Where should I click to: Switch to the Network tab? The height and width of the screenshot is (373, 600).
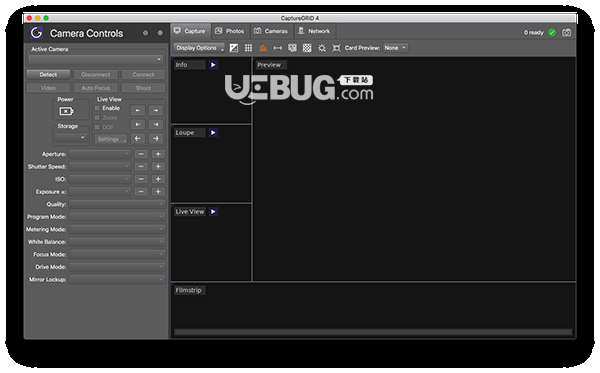pos(314,31)
